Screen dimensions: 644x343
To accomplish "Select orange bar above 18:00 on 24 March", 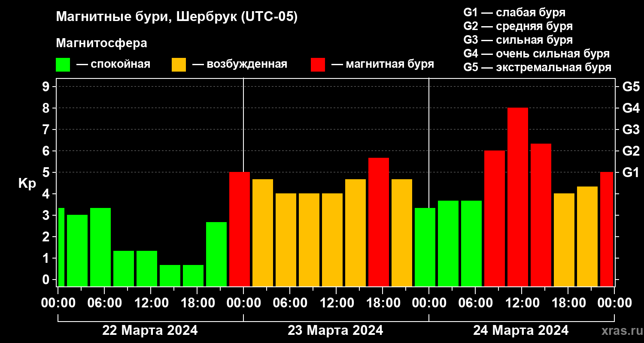I will tap(564, 240).
